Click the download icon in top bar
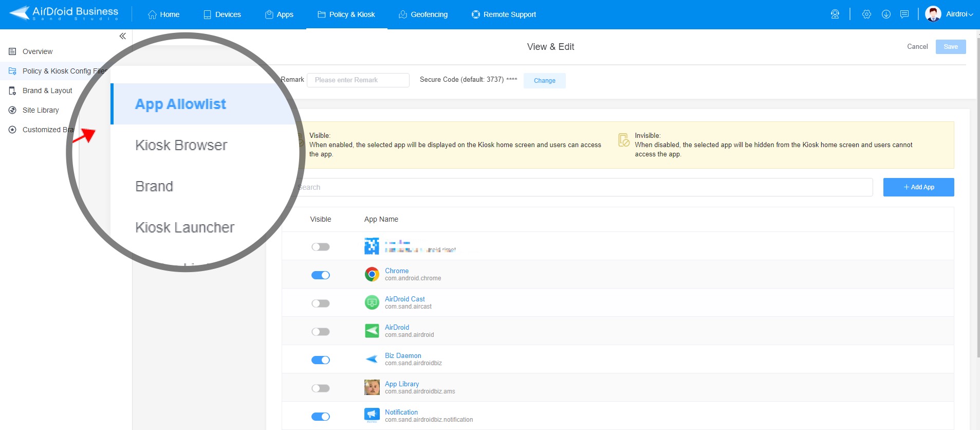 (886, 14)
